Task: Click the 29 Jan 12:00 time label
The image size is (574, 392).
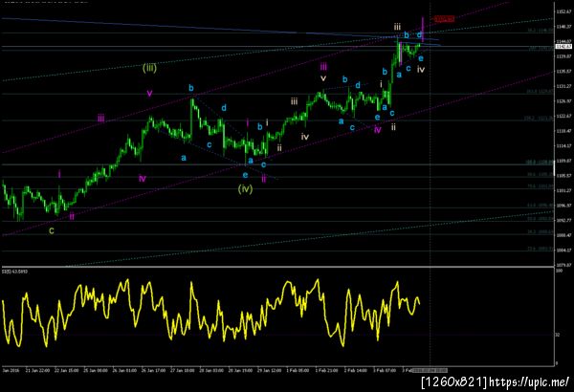Action: [x=270, y=370]
